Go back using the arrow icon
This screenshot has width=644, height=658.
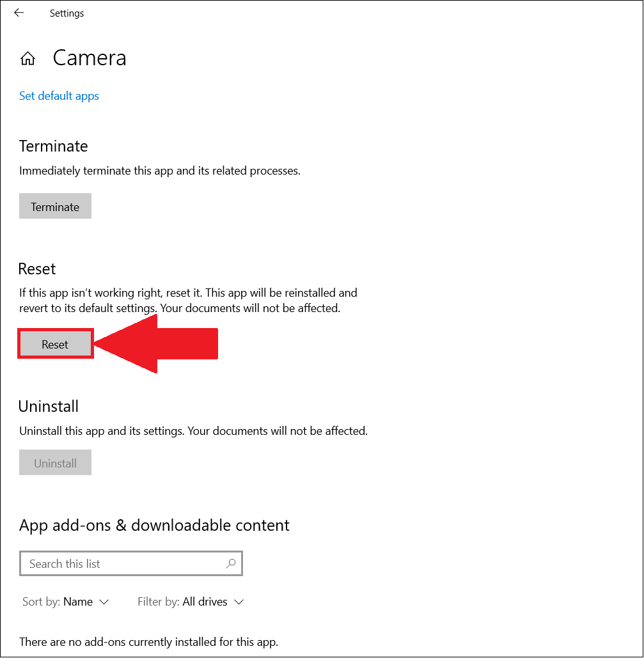[19, 13]
